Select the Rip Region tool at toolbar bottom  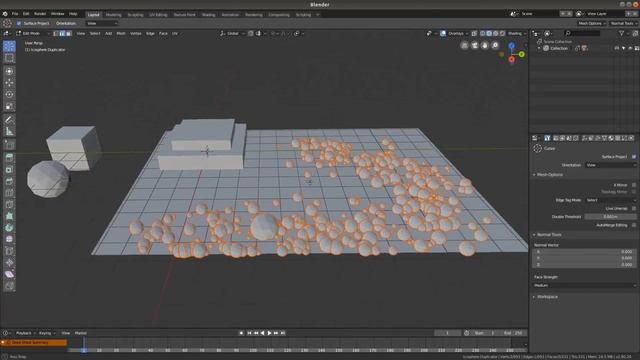(x=9, y=286)
